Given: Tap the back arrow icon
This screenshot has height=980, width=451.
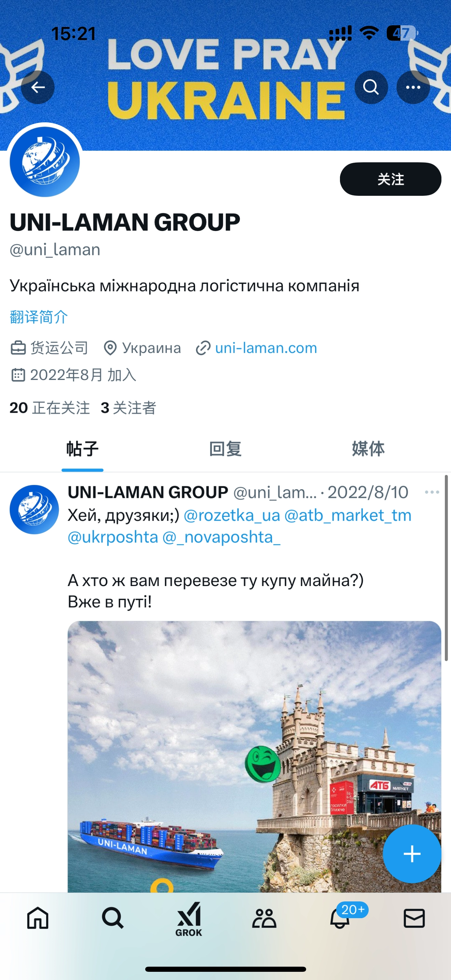Looking at the screenshot, I should (38, 87).
